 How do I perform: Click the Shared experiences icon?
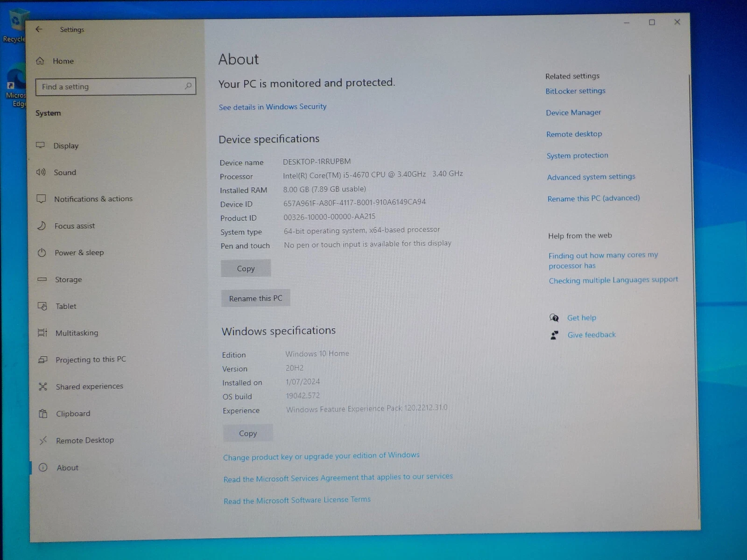click(x=43, y=386)
